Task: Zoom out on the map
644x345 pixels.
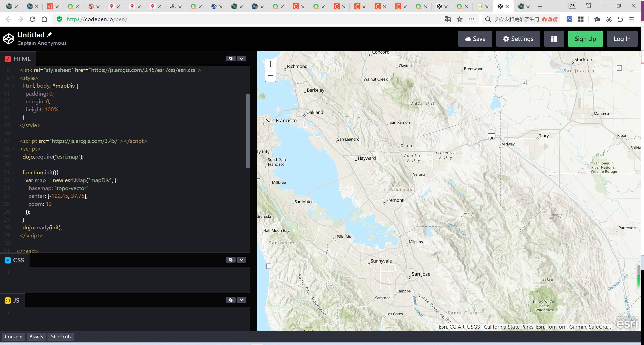Action: click(x=270, y=75)
